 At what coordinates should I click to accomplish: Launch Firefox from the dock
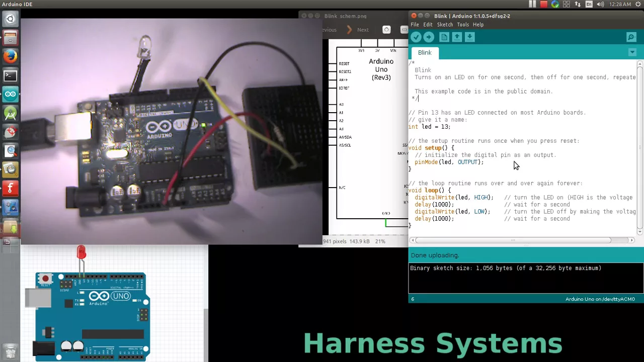tap(10, 57)
